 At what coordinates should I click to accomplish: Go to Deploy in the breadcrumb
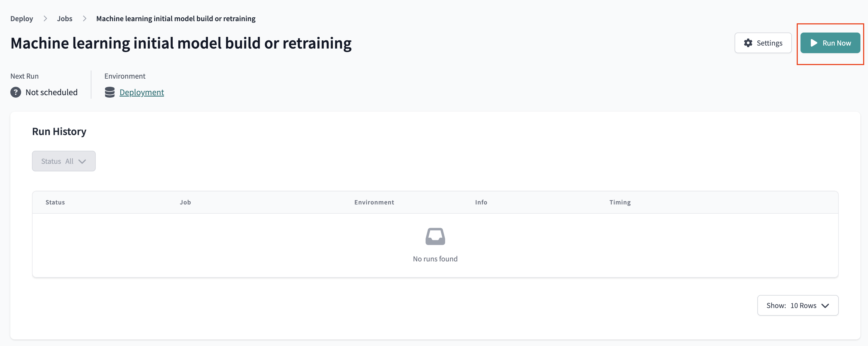22,18
